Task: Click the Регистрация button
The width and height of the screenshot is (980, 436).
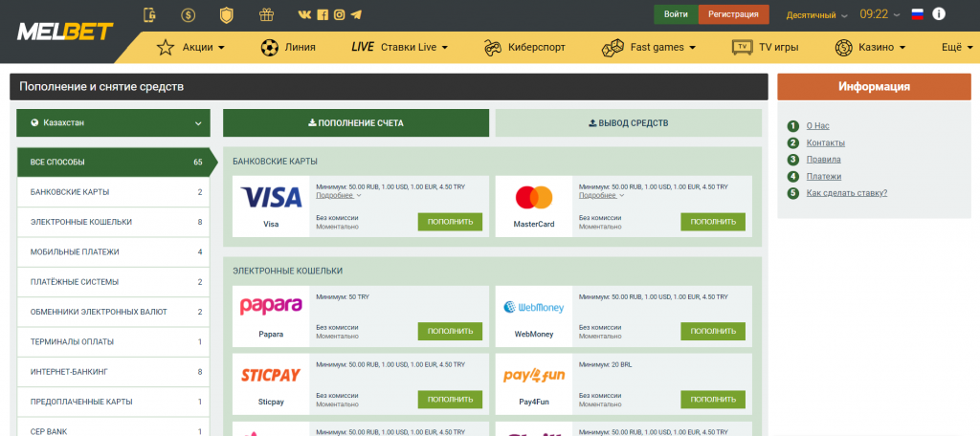Action: [734, 14]
